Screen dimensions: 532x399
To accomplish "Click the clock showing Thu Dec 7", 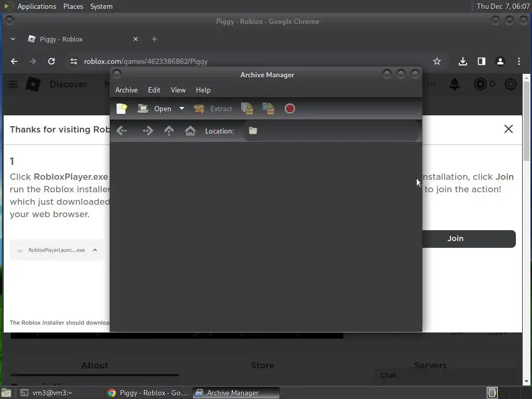I will [x=503, y=6].
